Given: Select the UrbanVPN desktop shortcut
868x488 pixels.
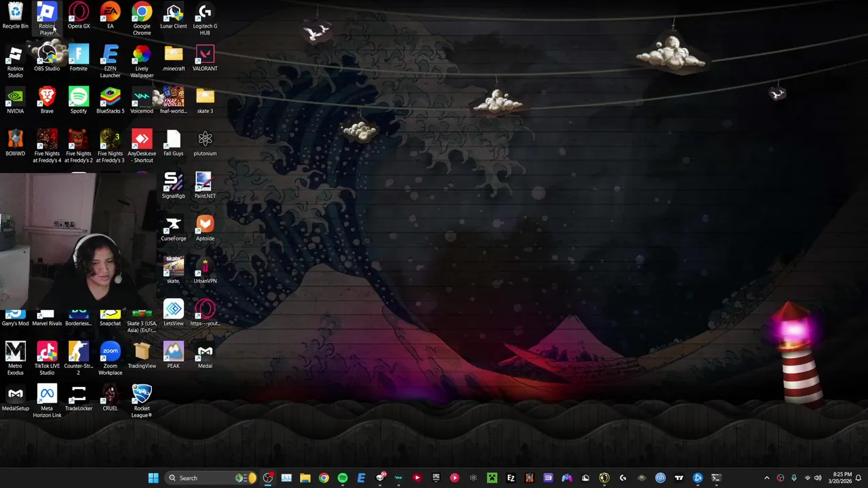Looking at the screenshot, I should 205,271.
